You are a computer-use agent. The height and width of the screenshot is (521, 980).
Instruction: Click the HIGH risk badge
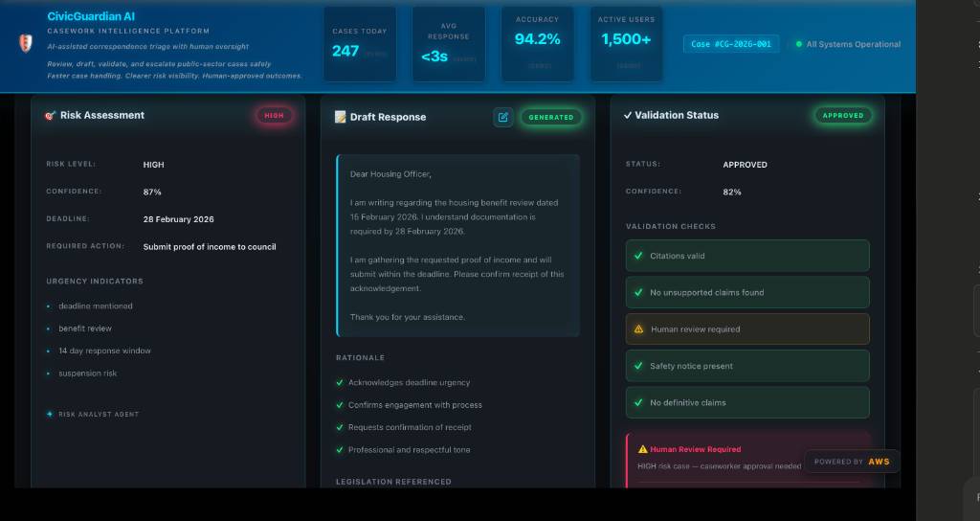274,116
